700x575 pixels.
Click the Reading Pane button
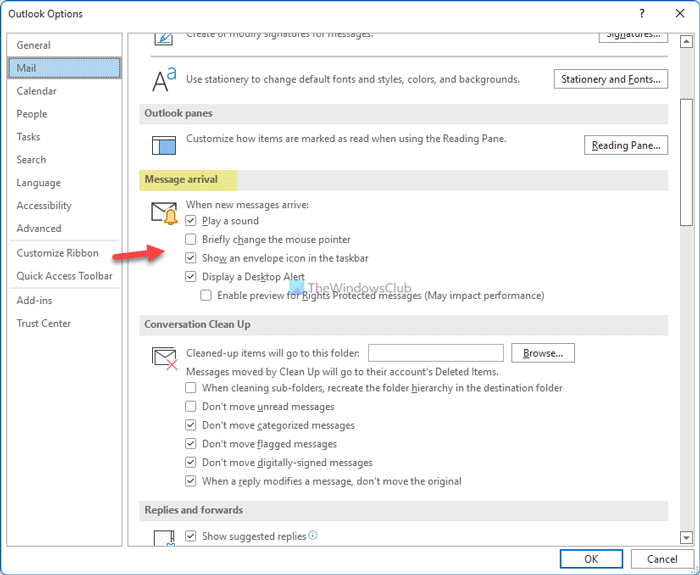coord(625,145)
